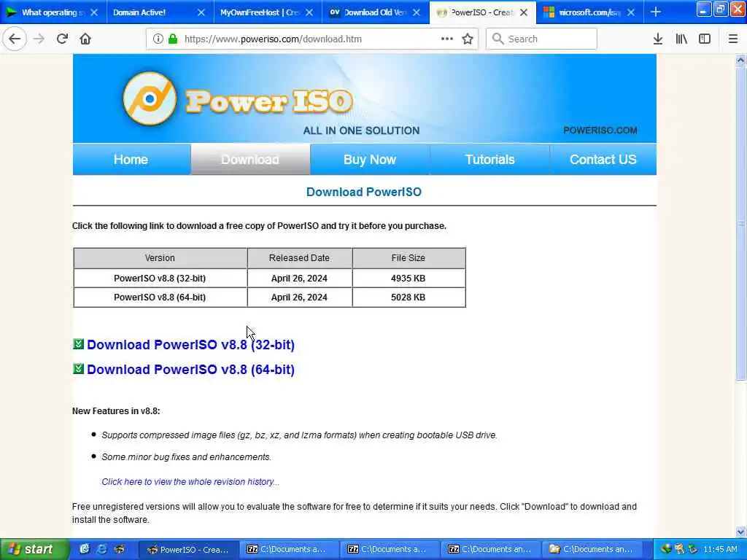Open the Home navigation item
Screen dimensions: 747x560
tap(131, 160)
